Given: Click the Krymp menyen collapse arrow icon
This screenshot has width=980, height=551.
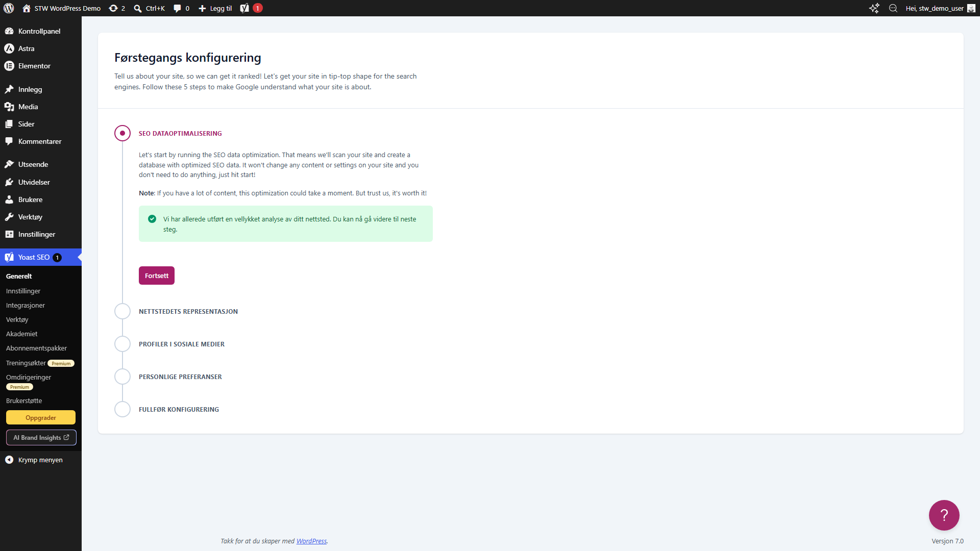Looking at the screenshot, I should tap(9, 460).
